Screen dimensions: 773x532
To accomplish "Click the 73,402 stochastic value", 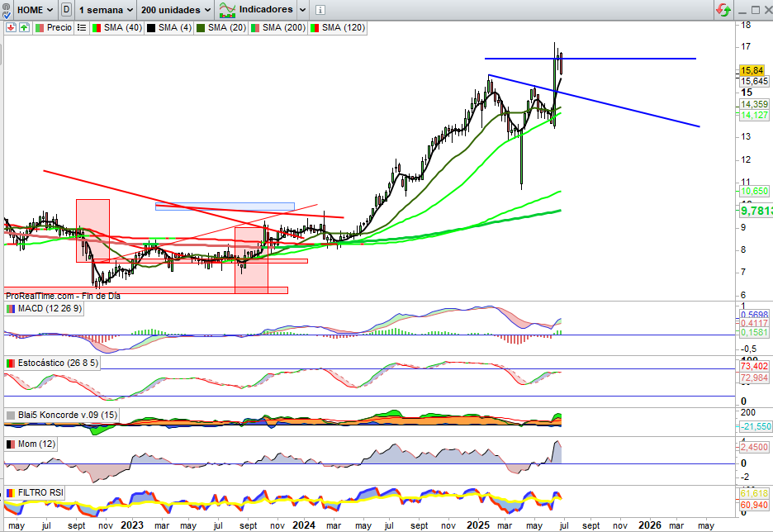I will [x=754, y=366].
